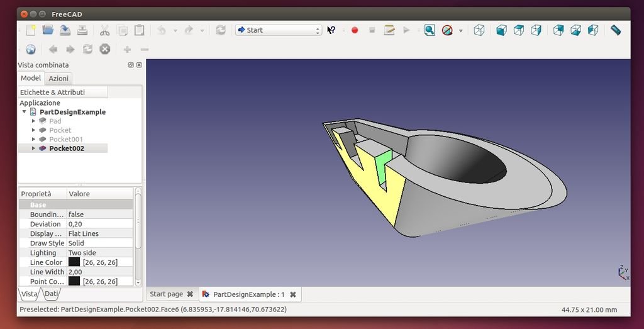Open a file with the folder icon
This screenshot has height=329, width=644.
[x=48, y=30]
